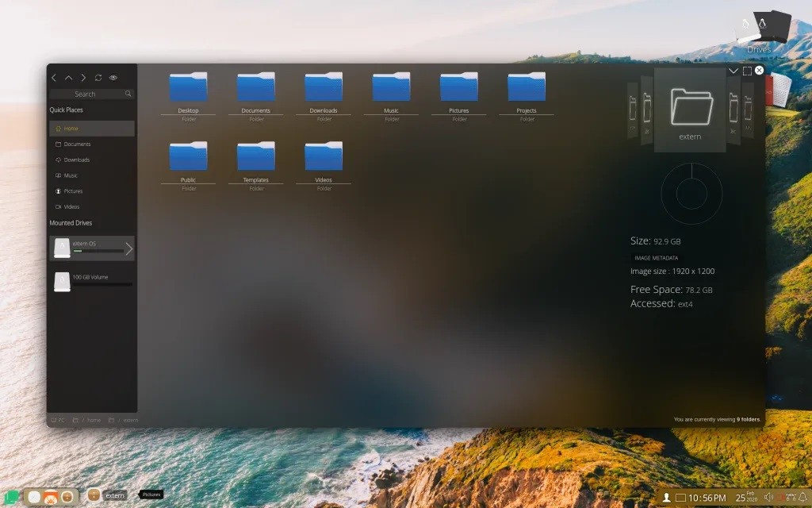The width and height of the screenshot is (812, 508).
Task: Select the extern OS mounted drive
Action: click(x=92, y=248)
